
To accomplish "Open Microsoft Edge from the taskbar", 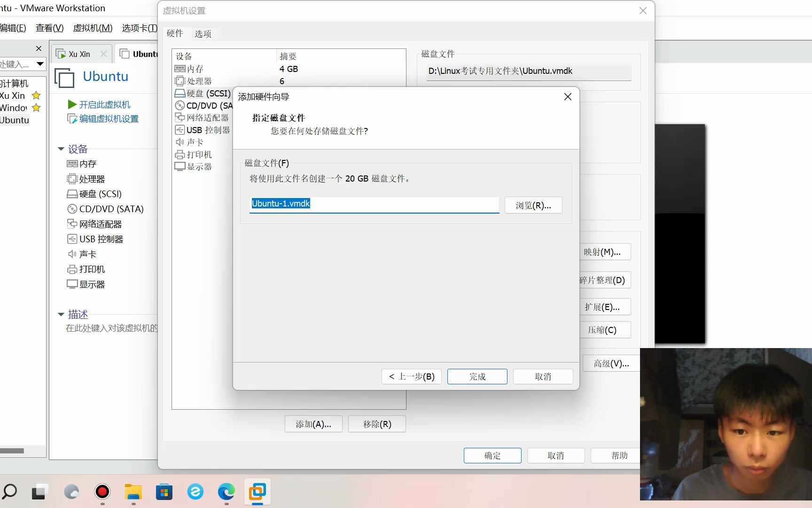I will [226, 492].
